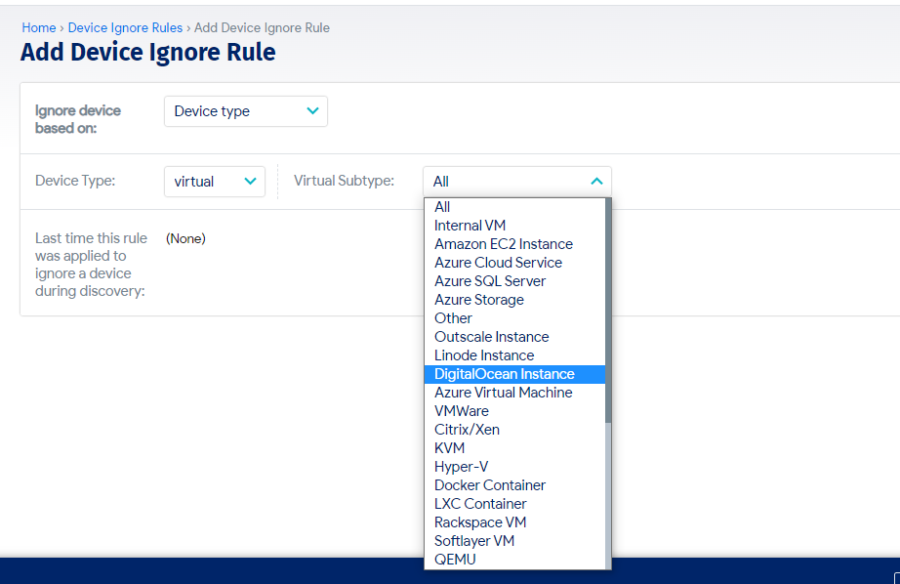The image size is (900, 584).
Task: Open the Device Type dropdown showing 'virtual'
Action: click(214, 181)
